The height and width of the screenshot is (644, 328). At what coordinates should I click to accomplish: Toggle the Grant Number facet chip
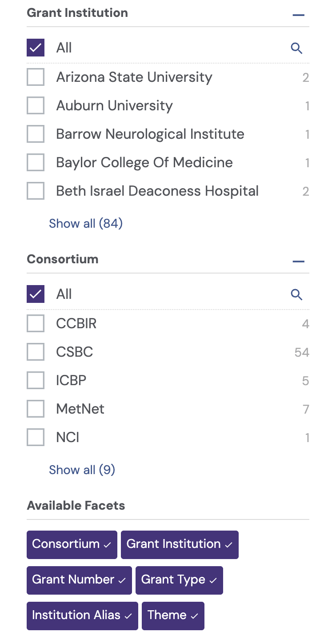tap(79, 580)
